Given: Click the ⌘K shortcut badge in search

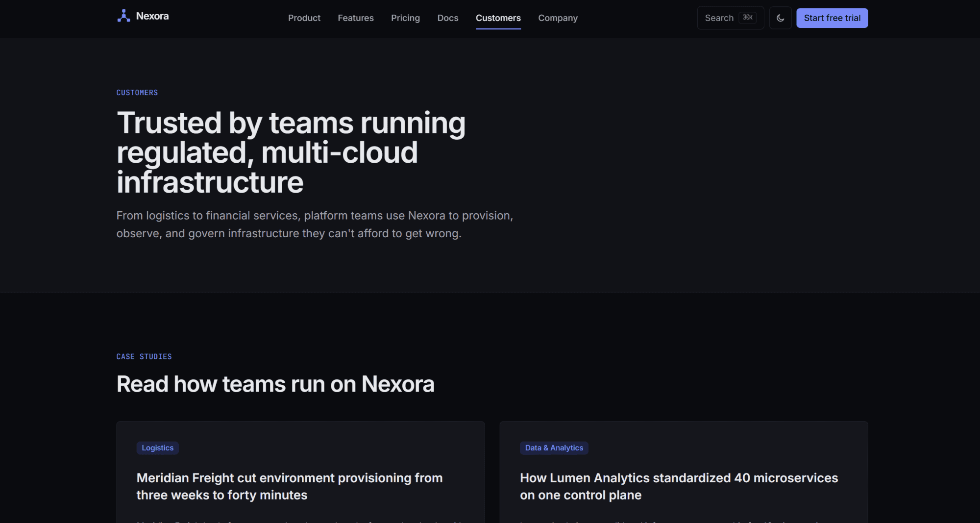Looking at the screenshot, I should coord(747,18).
